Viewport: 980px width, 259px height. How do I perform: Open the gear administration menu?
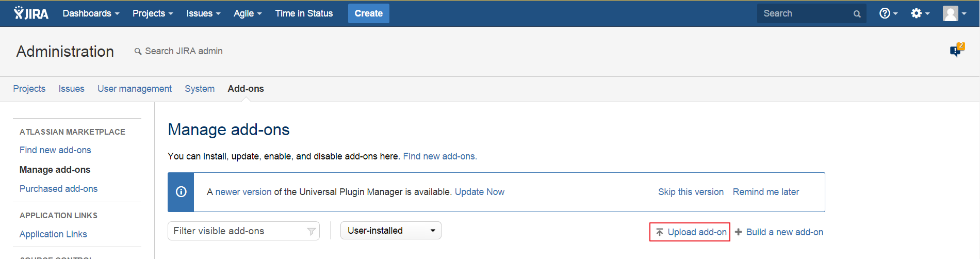tap(919, 13)
